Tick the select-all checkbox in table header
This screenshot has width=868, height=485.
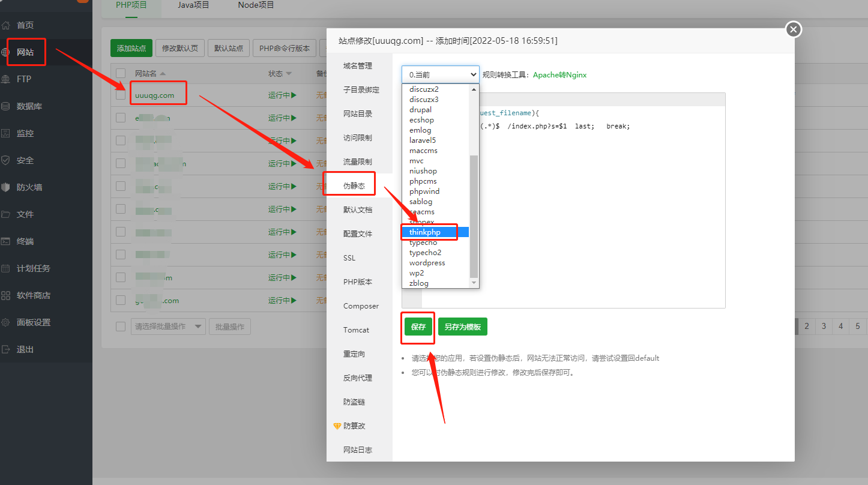click(121, 73)
